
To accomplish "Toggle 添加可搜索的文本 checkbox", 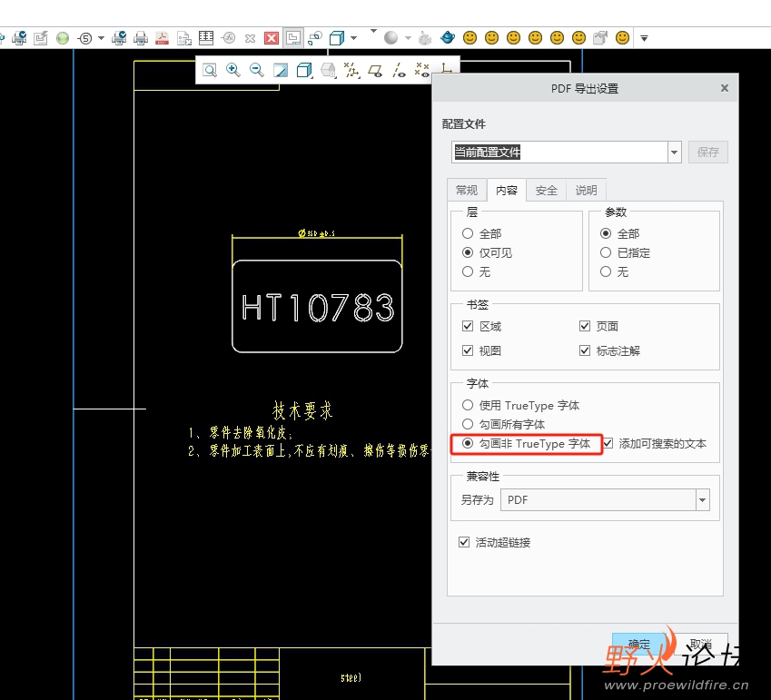I will (x=608, y=443).
